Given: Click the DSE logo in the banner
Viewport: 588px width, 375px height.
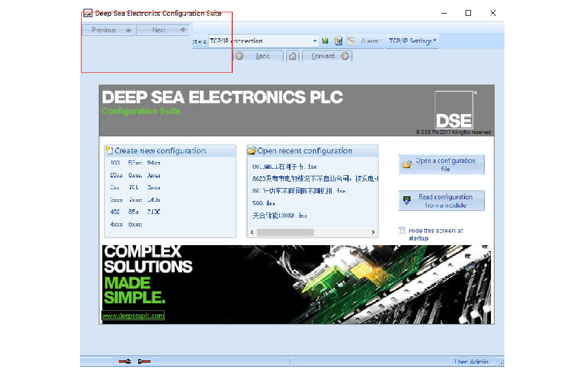Looking at the screenshot, I should (x=454, y=110).
